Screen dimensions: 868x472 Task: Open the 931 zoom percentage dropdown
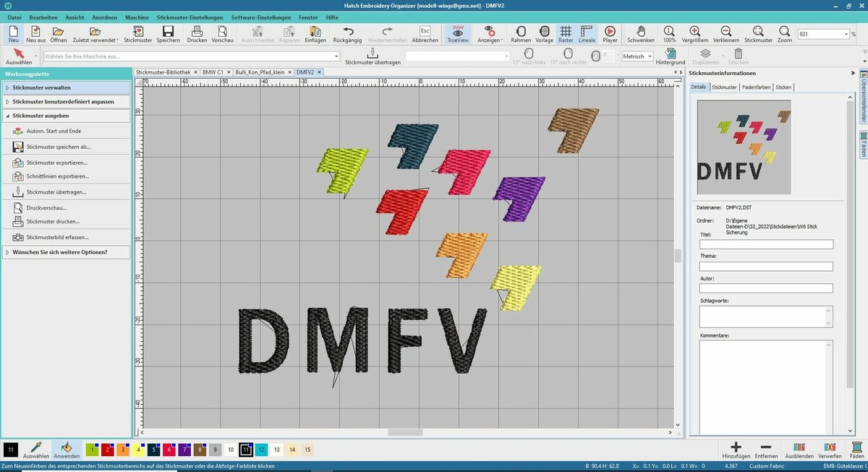point(846,34)
